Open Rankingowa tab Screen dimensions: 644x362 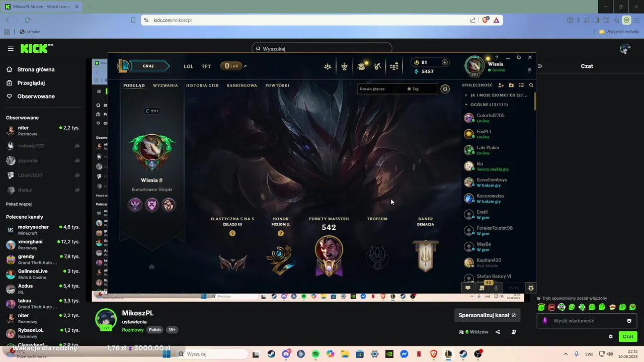pyautogui.click(x=242, y=85)
